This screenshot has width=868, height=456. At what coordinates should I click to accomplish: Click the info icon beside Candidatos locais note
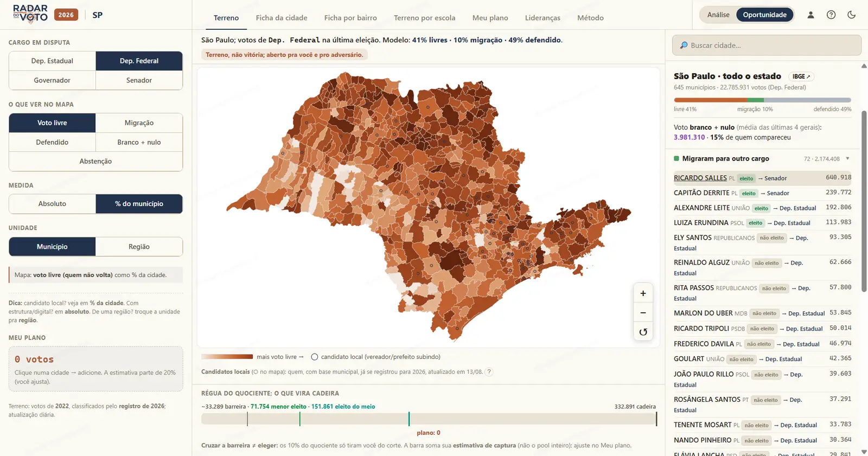(489, 372)
